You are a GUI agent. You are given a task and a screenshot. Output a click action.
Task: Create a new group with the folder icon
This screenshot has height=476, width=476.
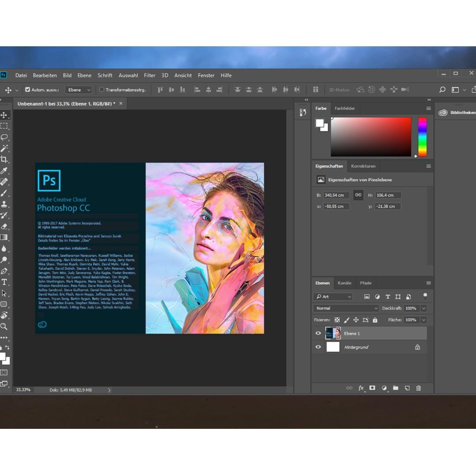tap(395, 388)
